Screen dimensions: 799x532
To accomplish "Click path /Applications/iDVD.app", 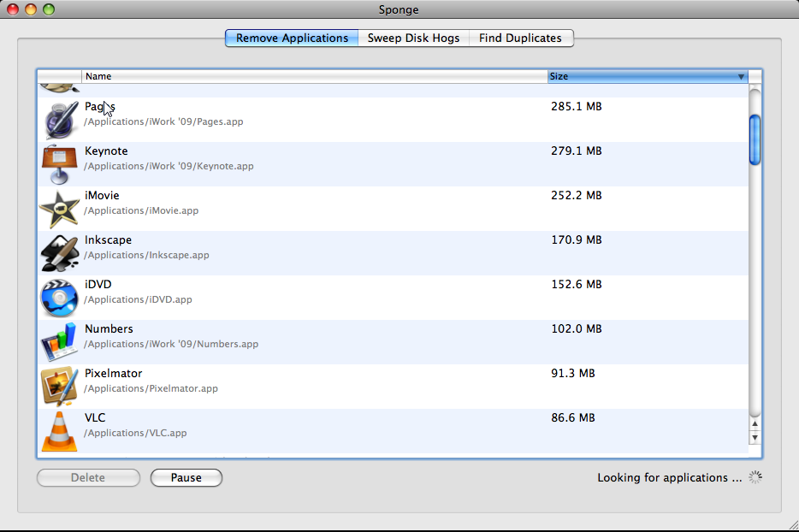I will (138, 299).
